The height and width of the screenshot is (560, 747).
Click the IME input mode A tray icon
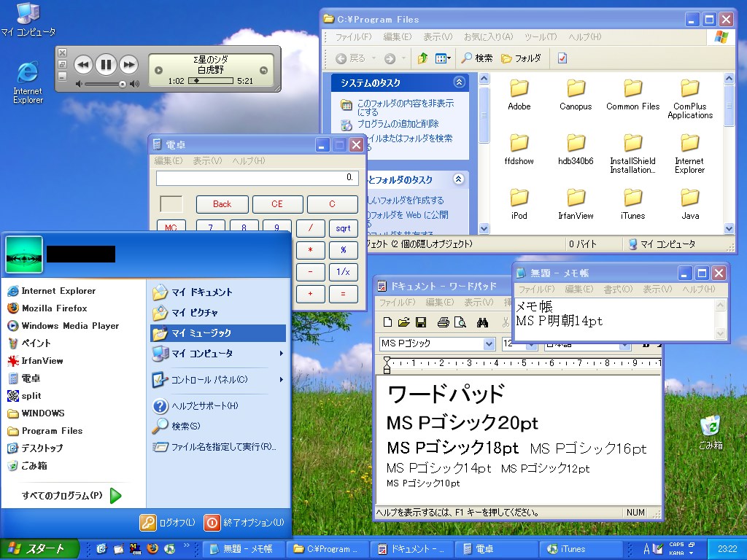[x=646, y=549]
